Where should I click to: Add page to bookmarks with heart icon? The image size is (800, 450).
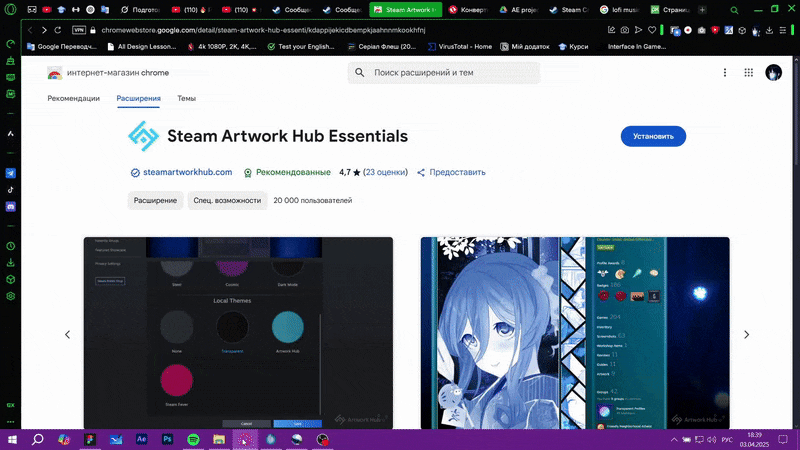(x=652, y=30)
